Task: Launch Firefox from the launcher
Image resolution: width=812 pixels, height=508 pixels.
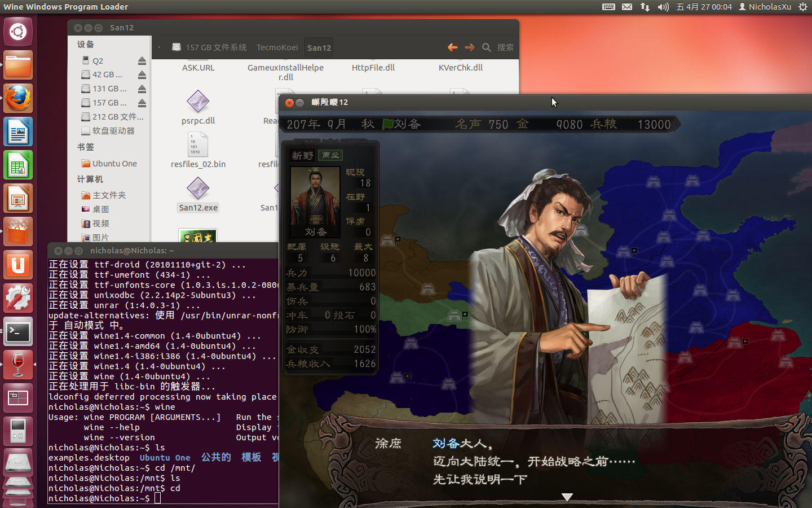Action: [18, 98]
